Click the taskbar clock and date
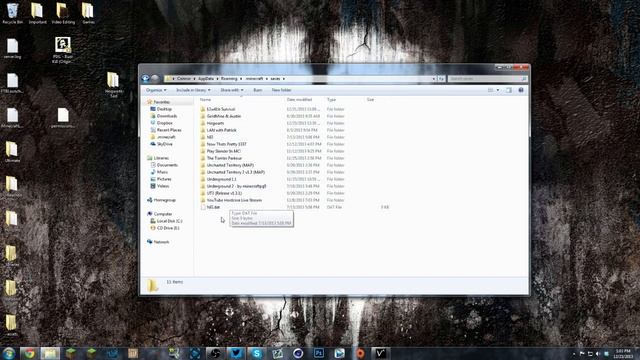Screen dimensions: 640x360 [x=623, y=353]
